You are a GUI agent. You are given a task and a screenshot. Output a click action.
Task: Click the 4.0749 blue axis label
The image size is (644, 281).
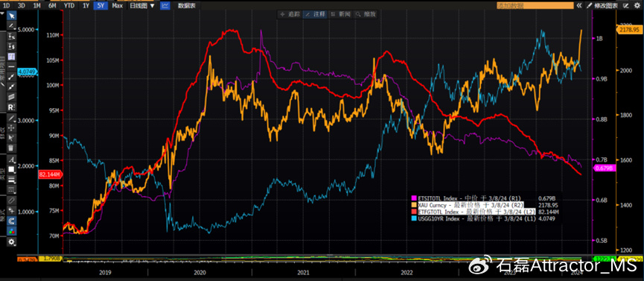click(27, 72)
